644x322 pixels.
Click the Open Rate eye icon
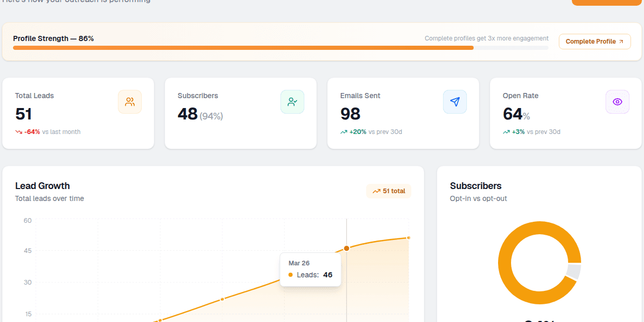click(x=618, y=102)
